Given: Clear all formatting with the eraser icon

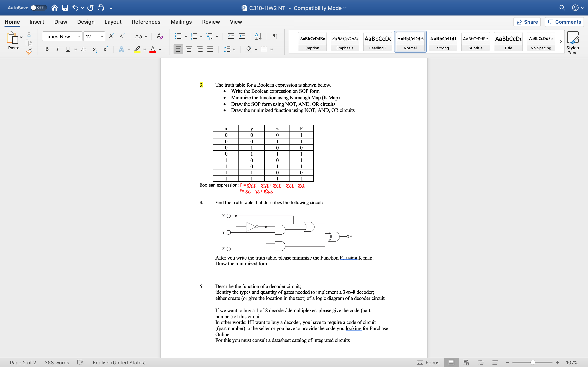Looking at the screenshot, I should coord(159,36).
